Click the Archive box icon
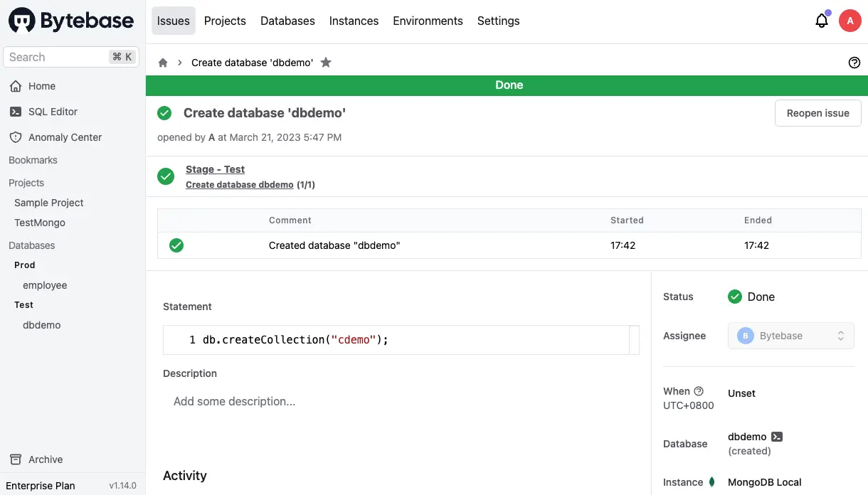 (x=16, y=459)
